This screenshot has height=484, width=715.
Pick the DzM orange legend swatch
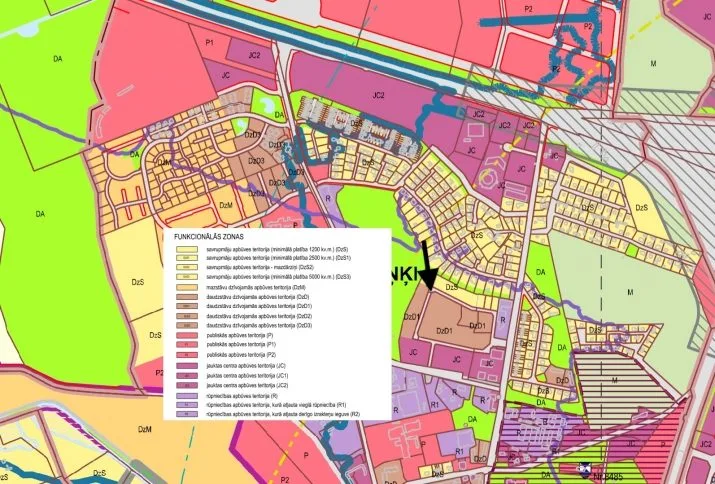[187, 287]
